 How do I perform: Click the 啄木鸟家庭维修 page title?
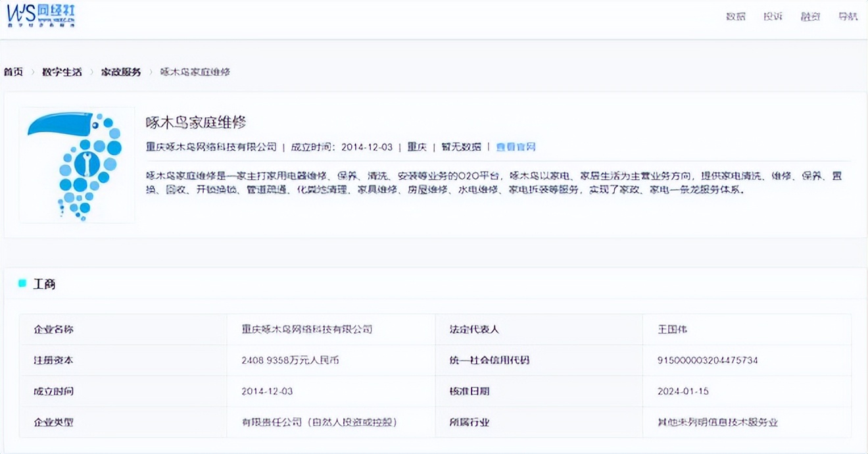196,122
